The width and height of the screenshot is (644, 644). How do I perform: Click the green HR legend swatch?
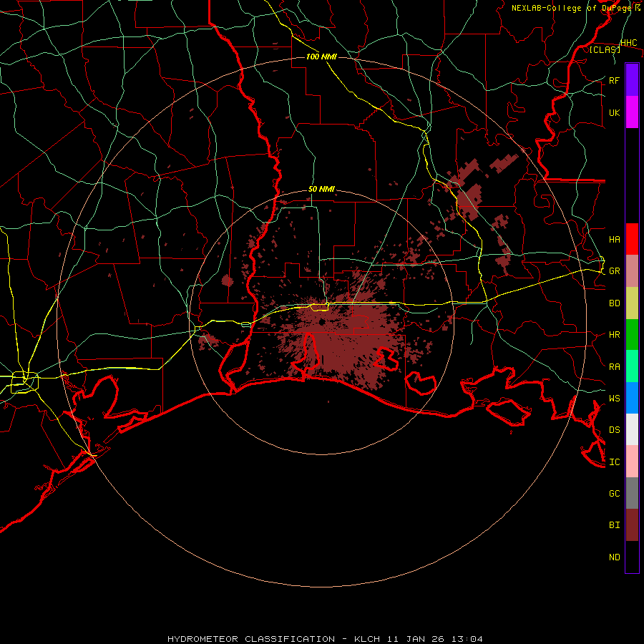tap(632, 334)
